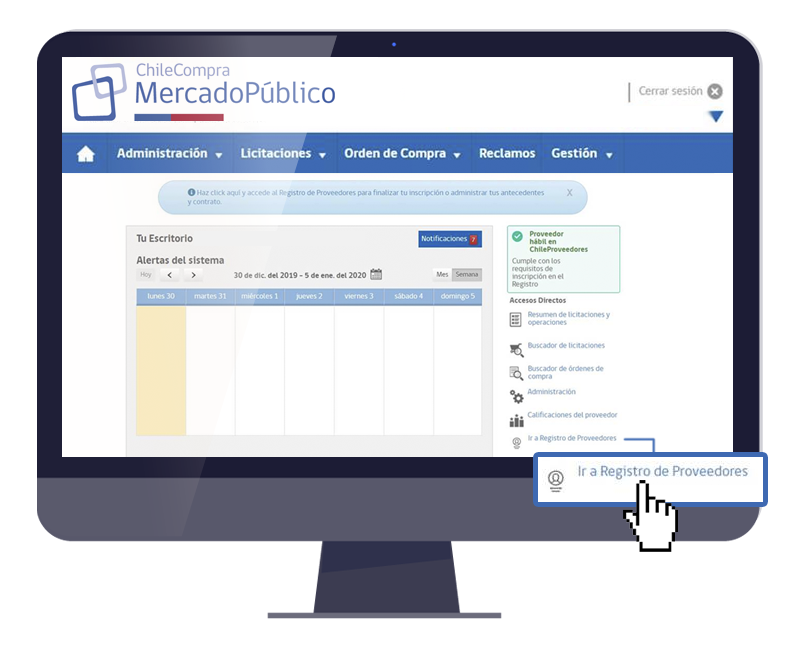Select the domingo 5 column header
Viewport: 800px width, 653px height.
pyautogui.click(x=458, y=296)
